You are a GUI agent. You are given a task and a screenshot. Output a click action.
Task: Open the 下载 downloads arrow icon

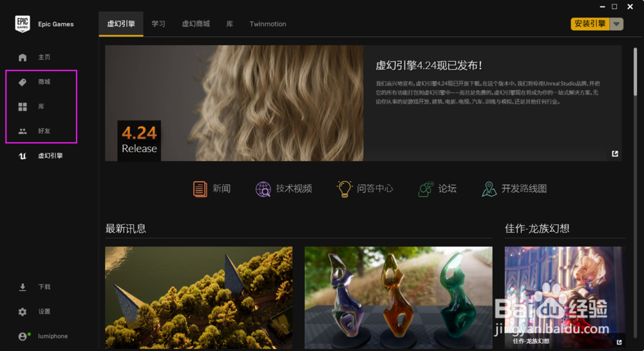coord(23,287)
